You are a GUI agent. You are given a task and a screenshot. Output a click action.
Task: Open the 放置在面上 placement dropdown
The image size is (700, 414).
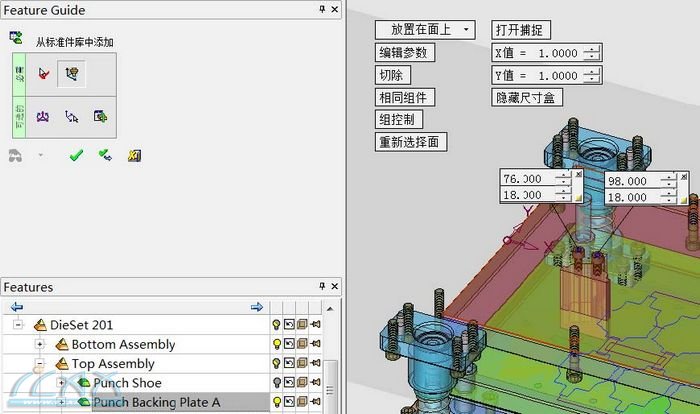(425, 30)
